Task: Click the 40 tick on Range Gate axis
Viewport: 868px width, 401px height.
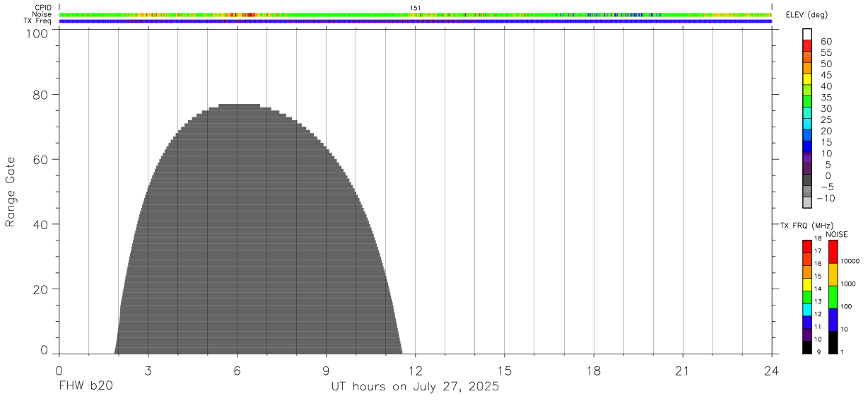Action: (x=41, y=224)
